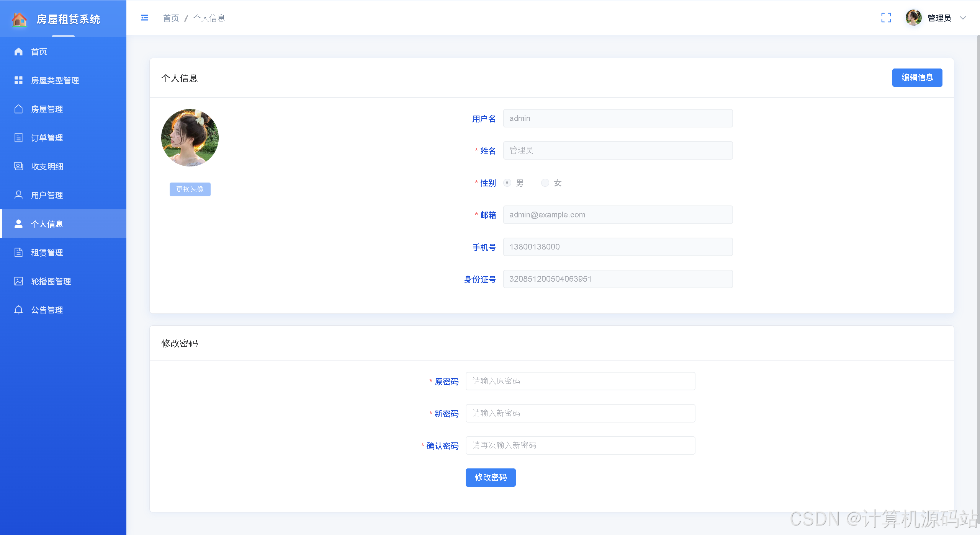Click the admin avatar in header
The width and height of the screenshot is (980, 535).
click(913, 18)
